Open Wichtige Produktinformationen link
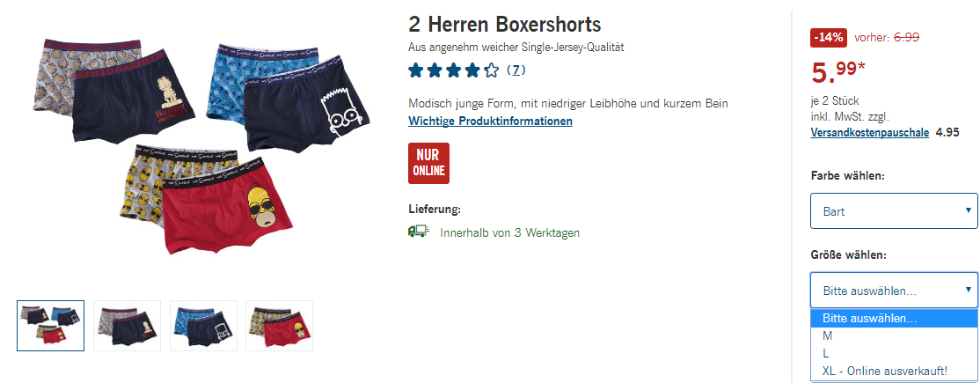 pyautogui.click(x=490, y=121)
